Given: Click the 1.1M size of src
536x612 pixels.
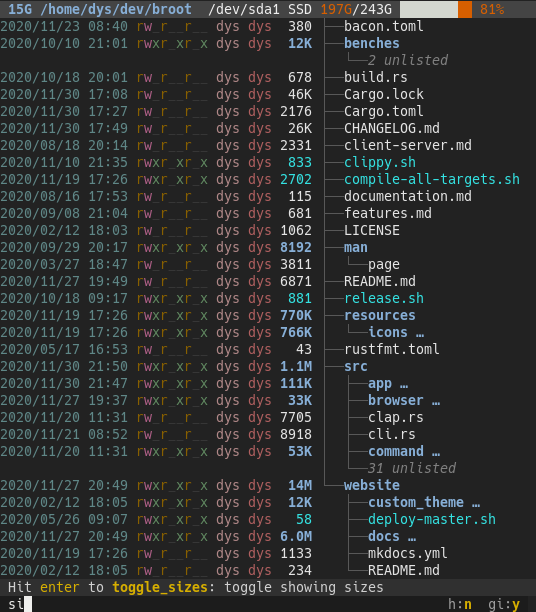Looking at the screenshot, I should point(296,366).
